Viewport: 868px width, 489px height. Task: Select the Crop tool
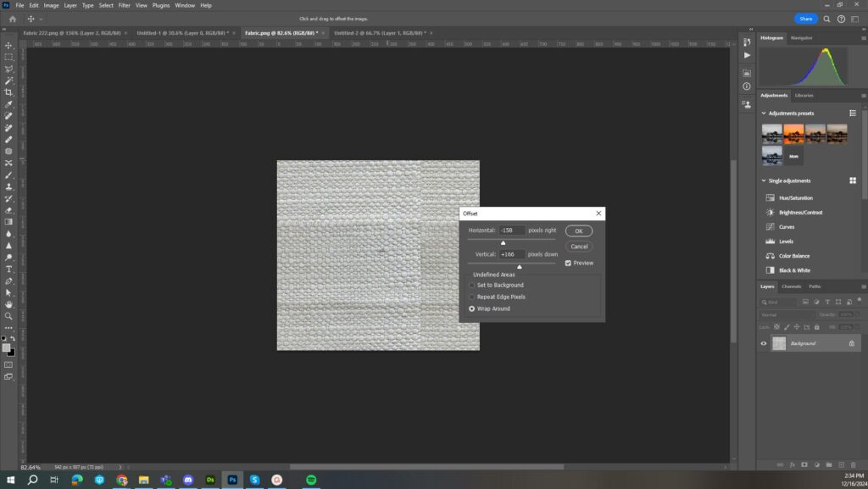click(x=8, y=92)
